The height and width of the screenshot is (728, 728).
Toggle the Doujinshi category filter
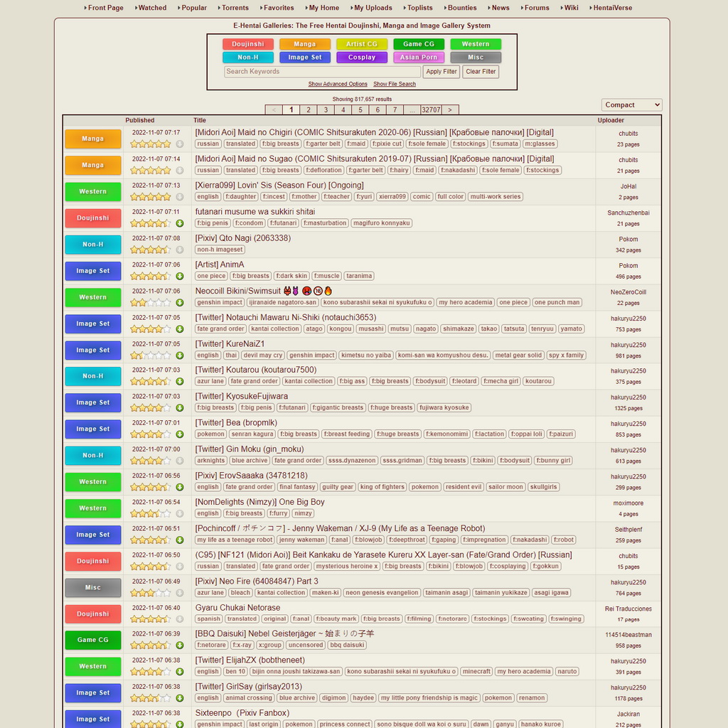(248, 44)
